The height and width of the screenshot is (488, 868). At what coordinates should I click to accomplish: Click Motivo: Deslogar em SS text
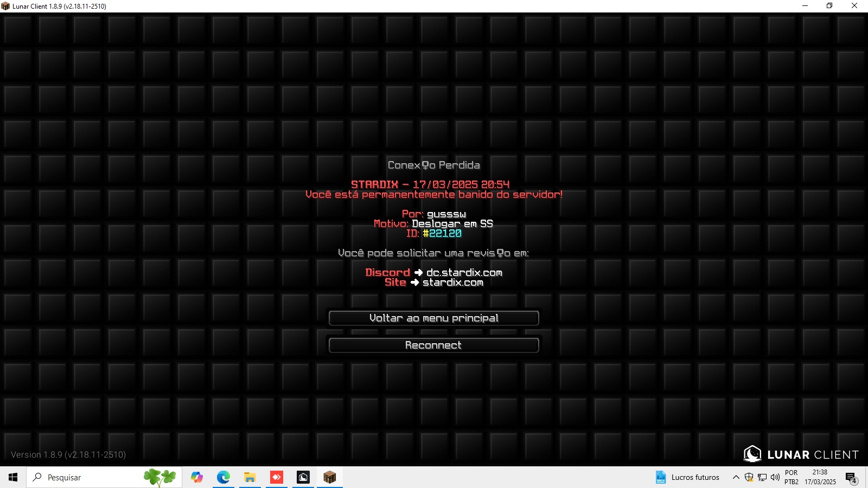(433, 224)
